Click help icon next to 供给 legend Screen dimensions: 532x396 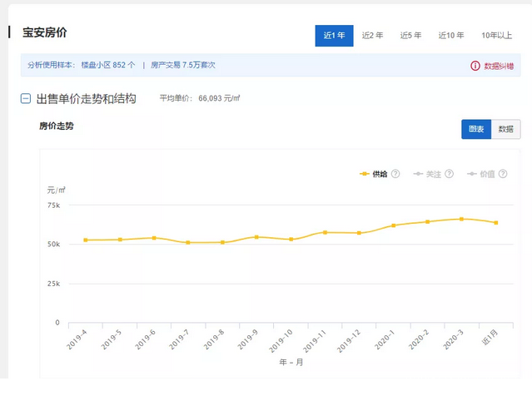395,174
